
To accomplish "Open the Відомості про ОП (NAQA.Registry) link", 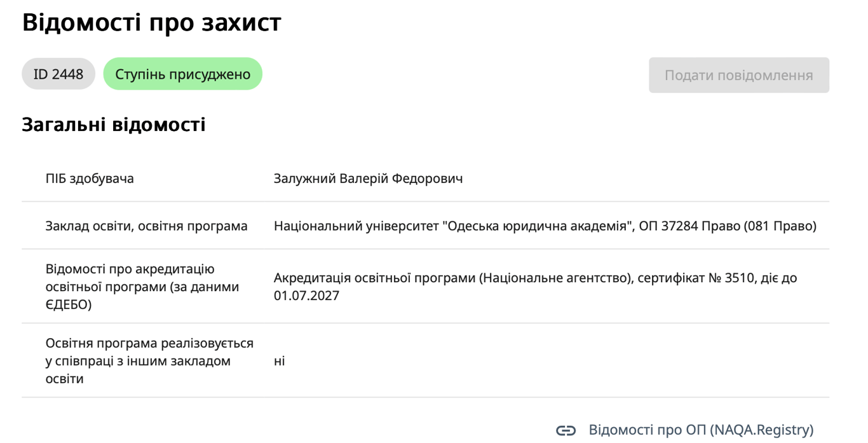I will [x=701, y=430].
